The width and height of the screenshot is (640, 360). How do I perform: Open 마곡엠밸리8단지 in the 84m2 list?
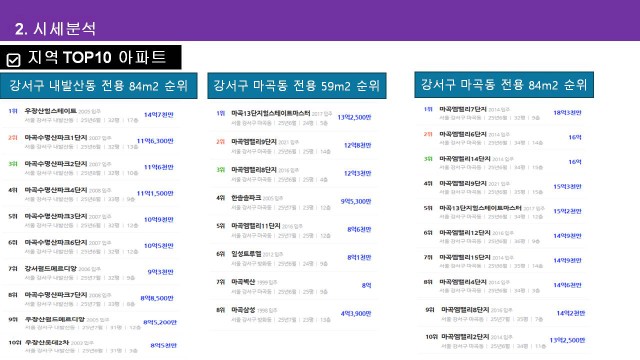click(x=465, y=310)
